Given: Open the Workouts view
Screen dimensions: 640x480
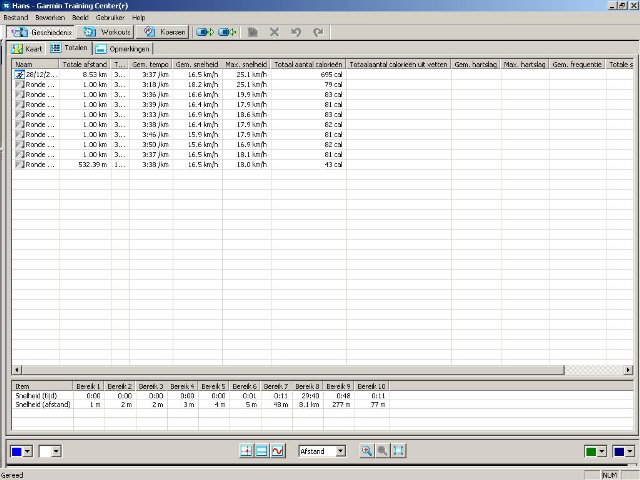Looking at the screenshot, I should click(106, 32).
